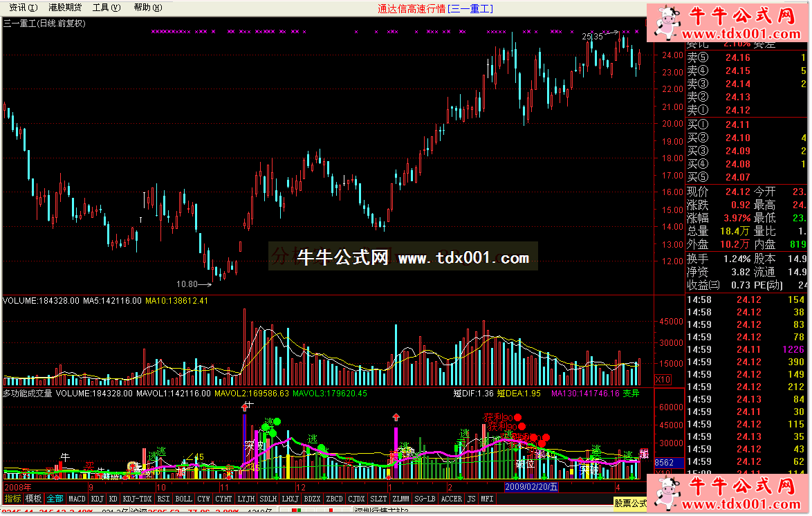Click the 14:58 tick row with volume 154
Screen dimensions: 812x516
746,300
